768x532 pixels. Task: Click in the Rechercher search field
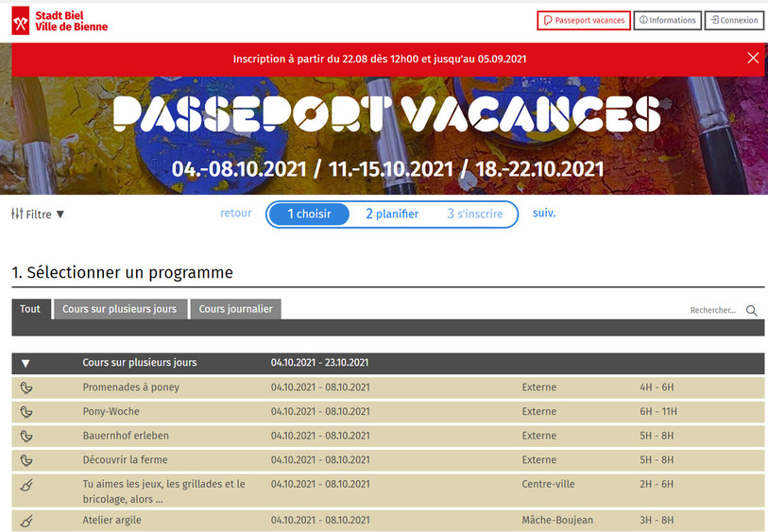[x=712, y=310]
